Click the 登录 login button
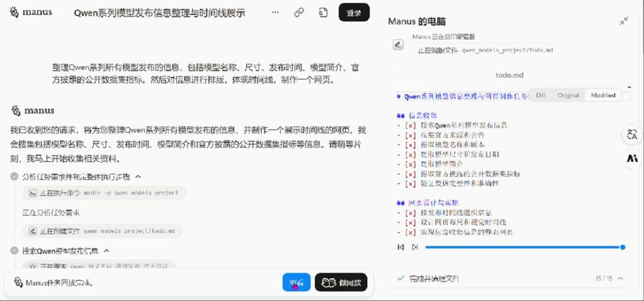This screenshot has width=644, height=301. (x=353, y=13)
